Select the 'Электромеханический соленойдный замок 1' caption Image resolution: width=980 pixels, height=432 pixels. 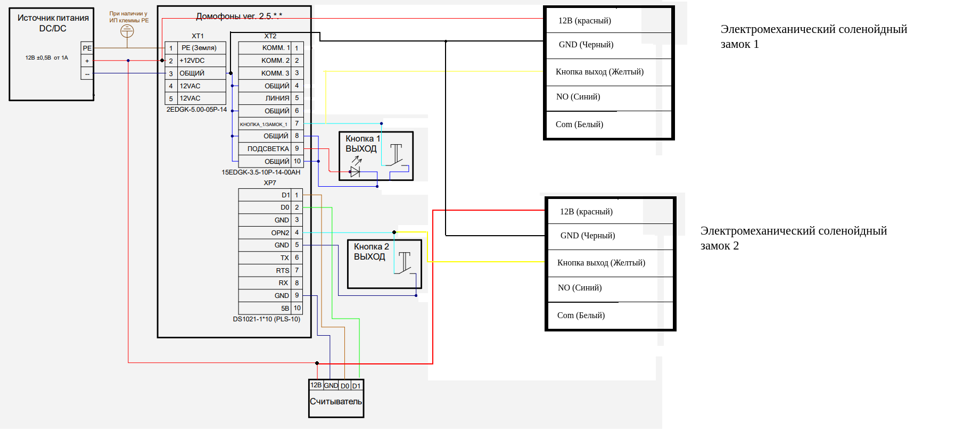click(814, 37)
